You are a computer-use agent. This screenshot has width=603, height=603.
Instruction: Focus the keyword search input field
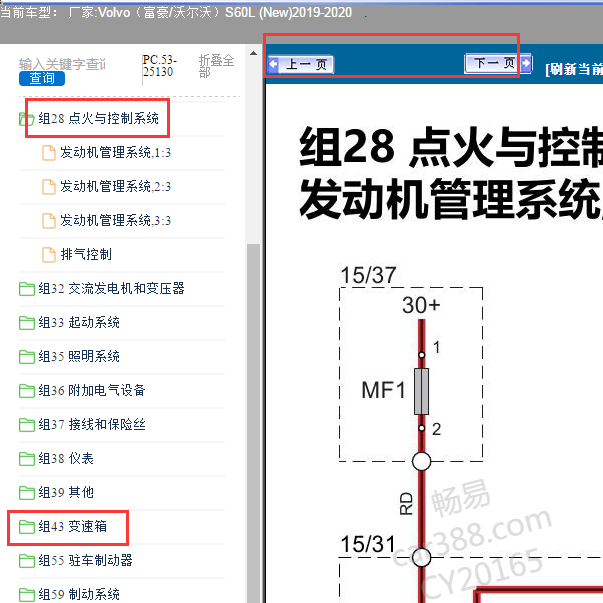(x=63, y=63)
